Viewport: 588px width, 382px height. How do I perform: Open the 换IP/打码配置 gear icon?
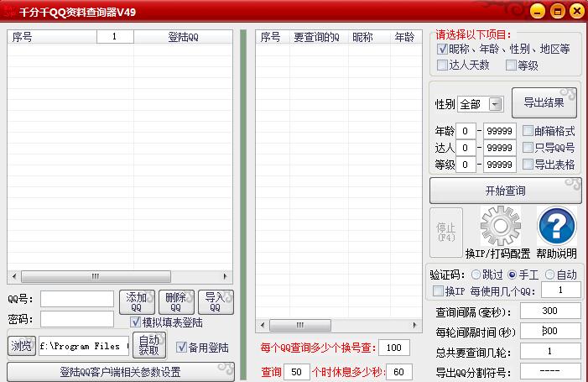[x=500, y=227]
